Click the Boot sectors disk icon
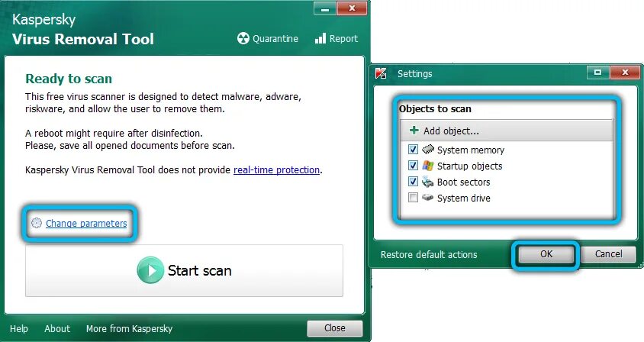Image resolution: width=644 pixels, height=342 pixels. click(x=428, y=182)
